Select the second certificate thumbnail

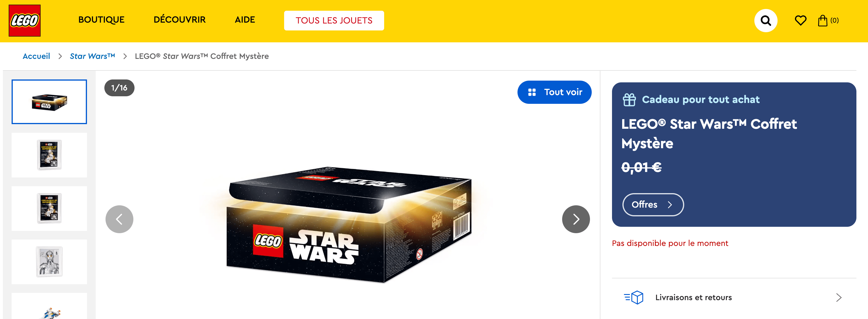point(49,209)
